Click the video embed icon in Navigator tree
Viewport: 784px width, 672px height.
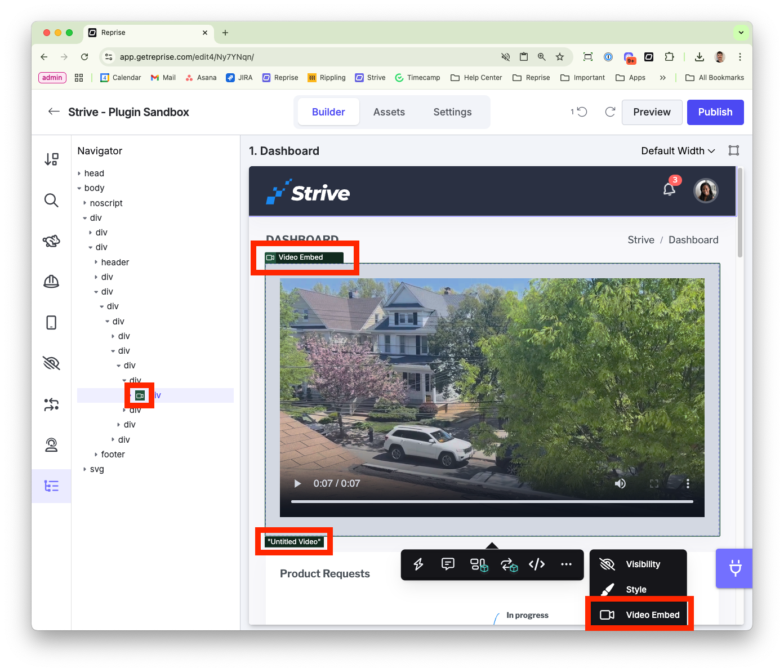coord(140,395)
